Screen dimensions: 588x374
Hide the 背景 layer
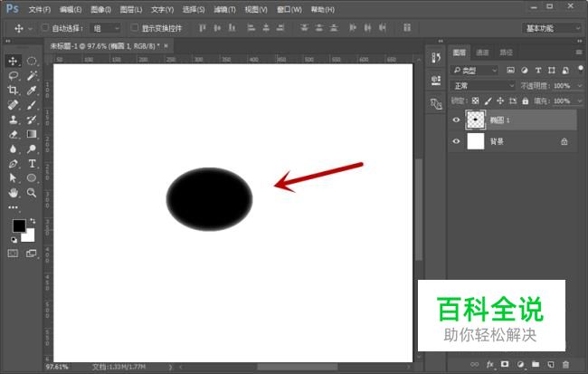[456, 141]
